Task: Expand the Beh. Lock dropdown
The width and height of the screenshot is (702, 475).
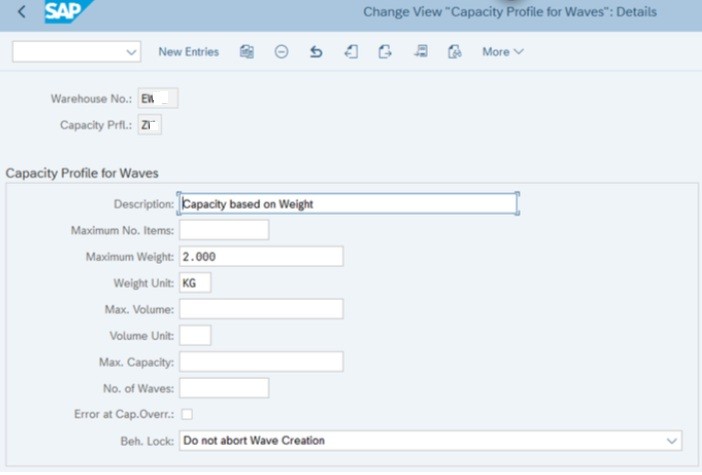Action: pos(670,440)
